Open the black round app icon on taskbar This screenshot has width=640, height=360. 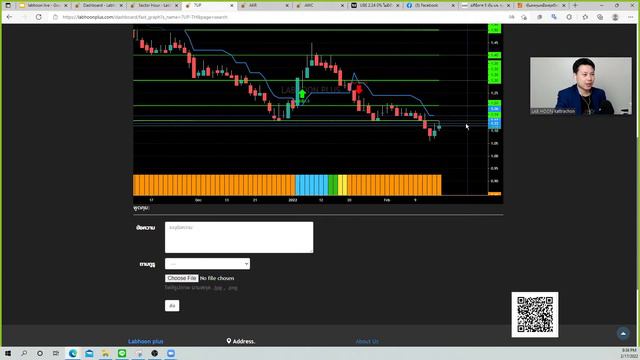[x=154, y=353]
